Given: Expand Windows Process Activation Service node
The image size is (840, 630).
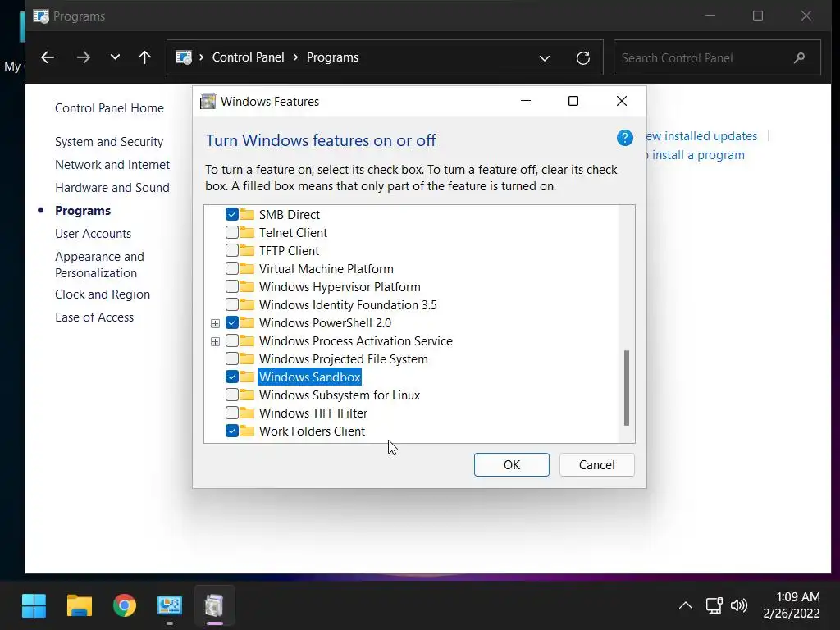Looking at the screenshot, I should click(x=216, y=341).
